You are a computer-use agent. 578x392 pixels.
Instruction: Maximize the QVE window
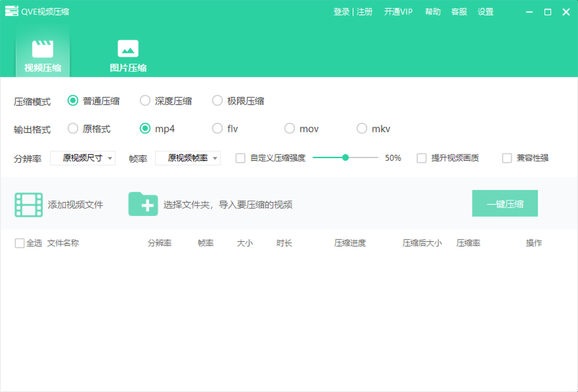(548, 12)
